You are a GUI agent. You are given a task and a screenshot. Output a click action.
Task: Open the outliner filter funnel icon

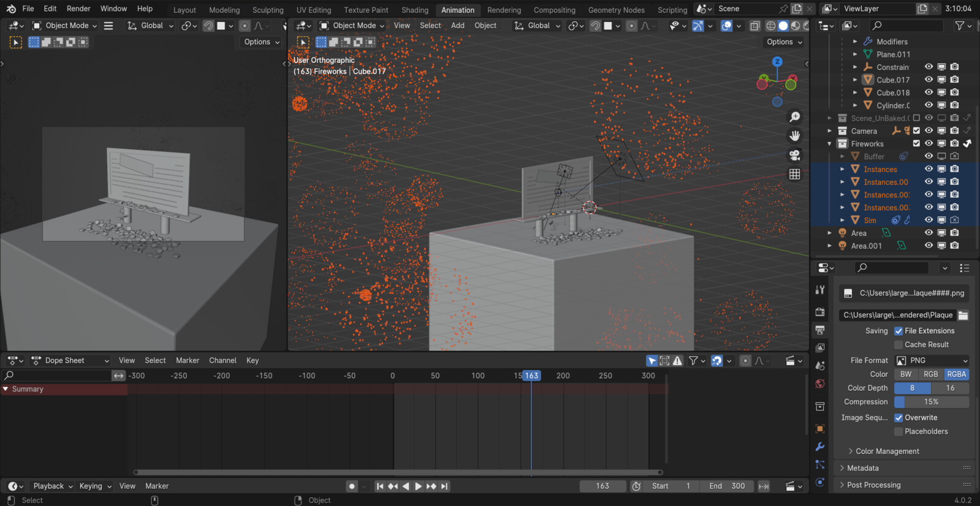click(960, 26)
